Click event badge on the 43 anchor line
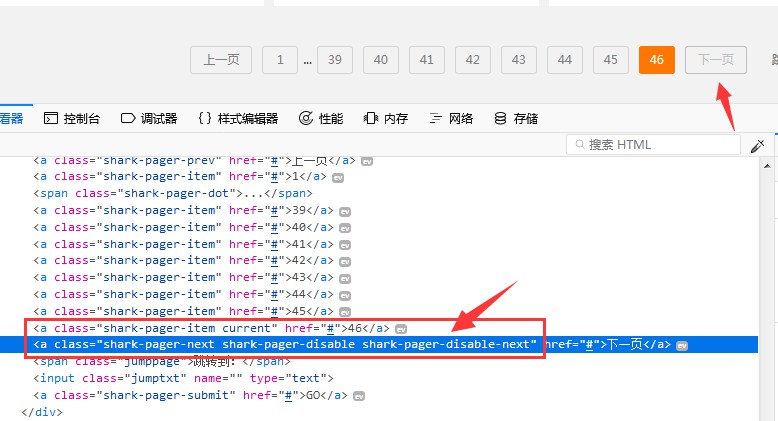This screenshot has width=778, height=421. tap(345, 279)
